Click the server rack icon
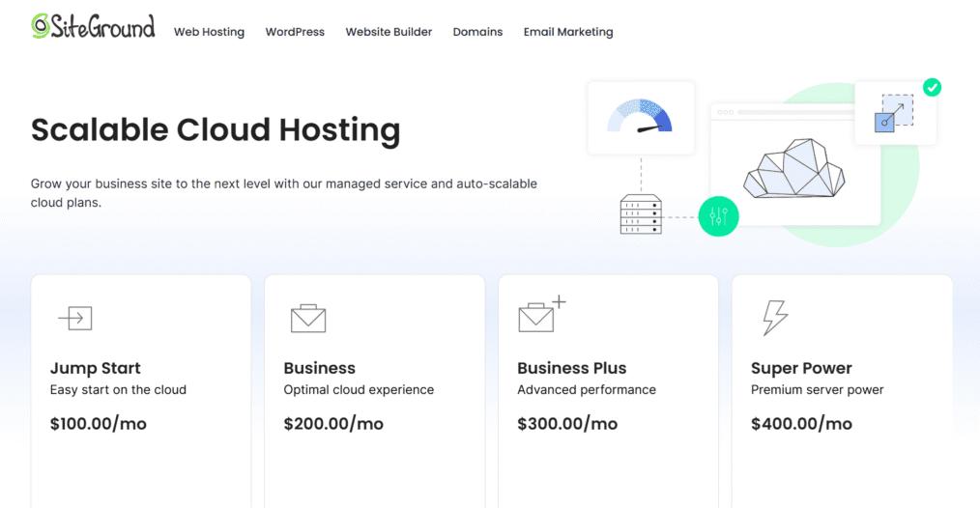 point(641,214)
